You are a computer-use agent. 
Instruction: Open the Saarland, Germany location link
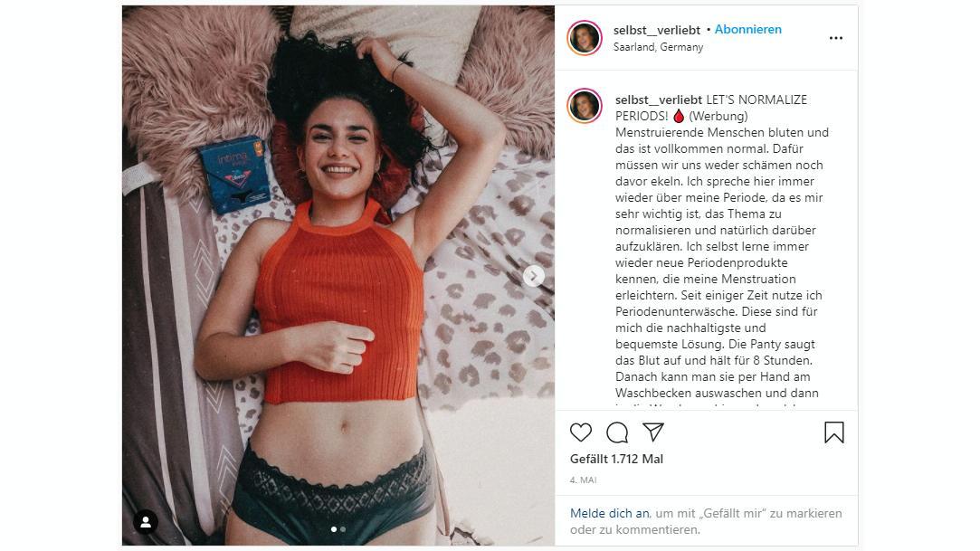tap(658, 47)
